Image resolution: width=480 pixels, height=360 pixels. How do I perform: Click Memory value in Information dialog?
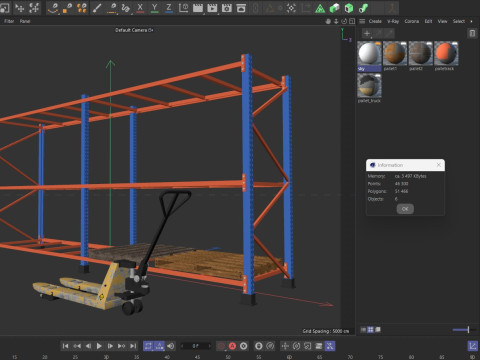(x=410, y=176)
